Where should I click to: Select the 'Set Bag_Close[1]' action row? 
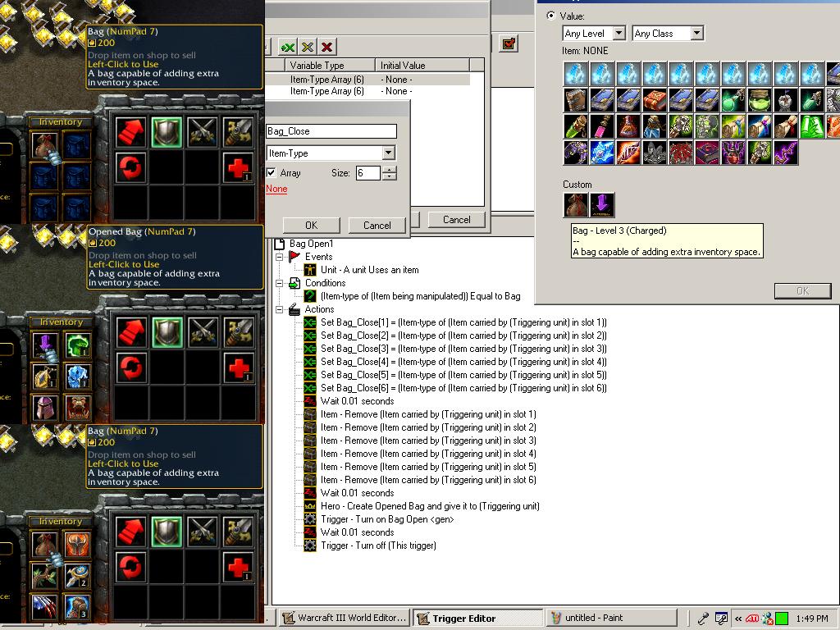click(463, 322)
